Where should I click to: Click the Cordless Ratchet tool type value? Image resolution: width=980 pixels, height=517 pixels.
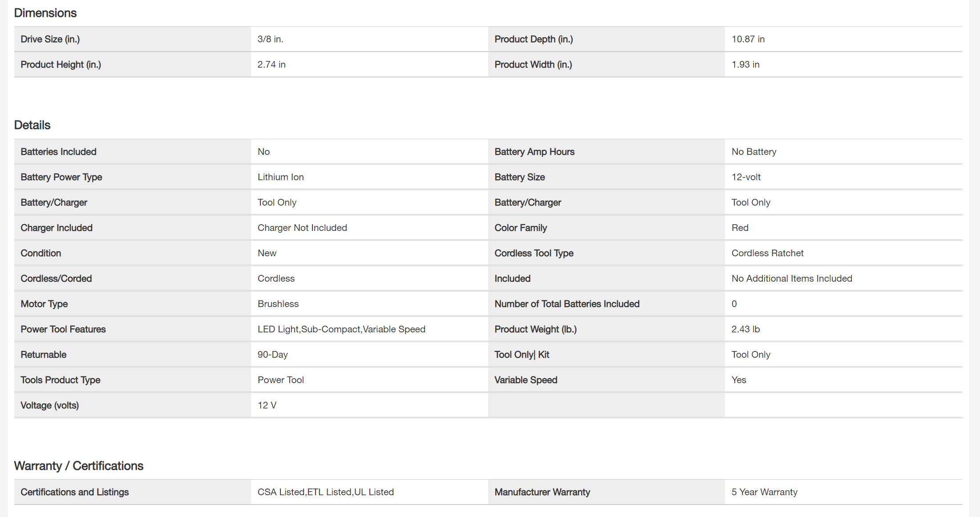click(767, 253)
